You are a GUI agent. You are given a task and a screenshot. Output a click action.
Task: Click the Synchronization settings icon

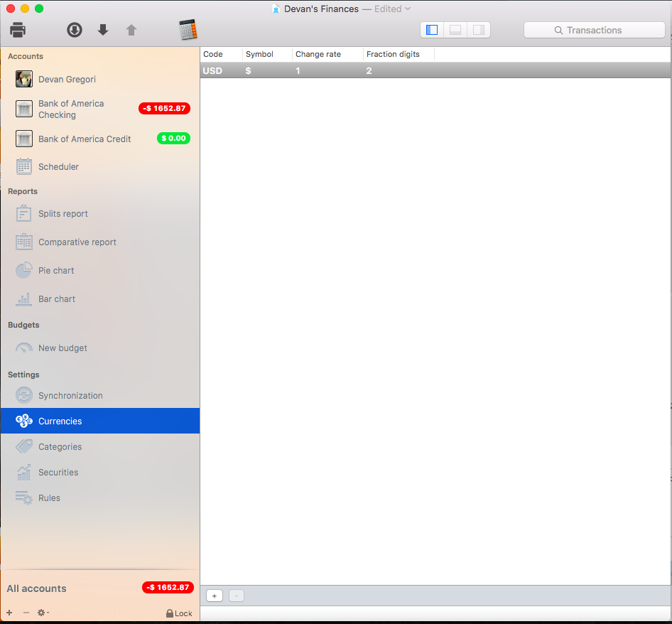(23, 395)
